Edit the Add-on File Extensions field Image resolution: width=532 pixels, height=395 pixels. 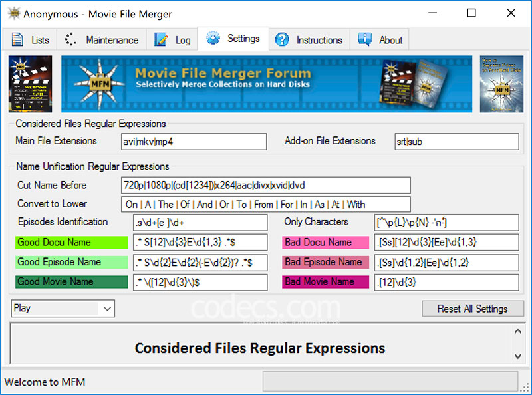pyautogui.click(x=457, y=142)
